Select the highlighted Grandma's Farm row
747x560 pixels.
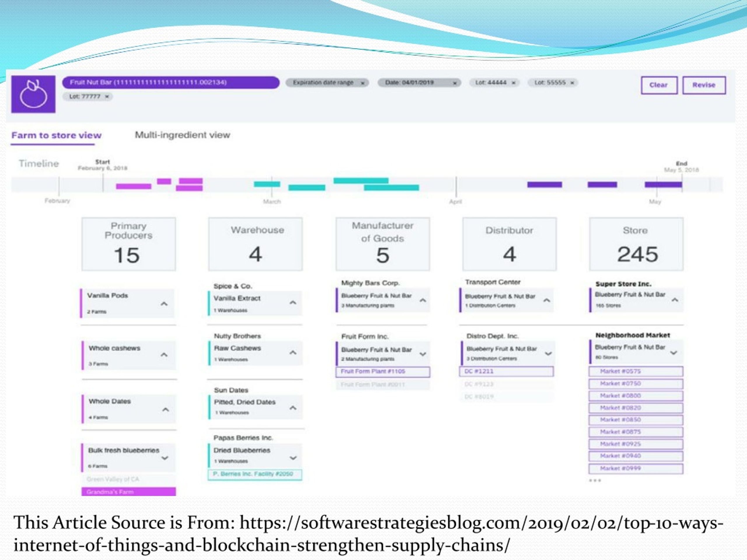[129, 492]
